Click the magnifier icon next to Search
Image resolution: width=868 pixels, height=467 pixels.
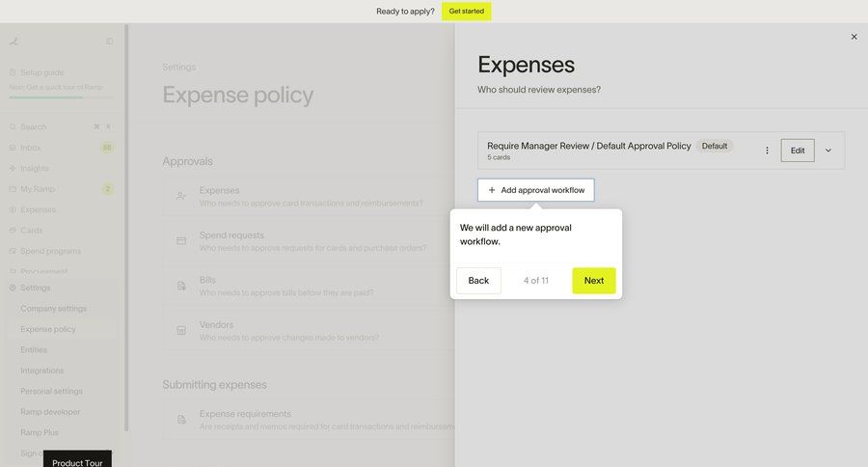13,126
